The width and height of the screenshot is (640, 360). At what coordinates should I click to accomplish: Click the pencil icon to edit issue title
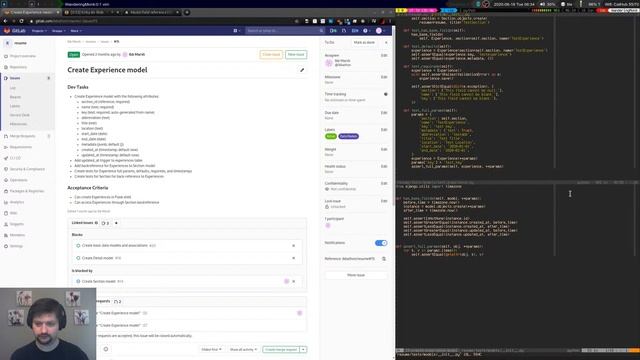coord(302,70)
